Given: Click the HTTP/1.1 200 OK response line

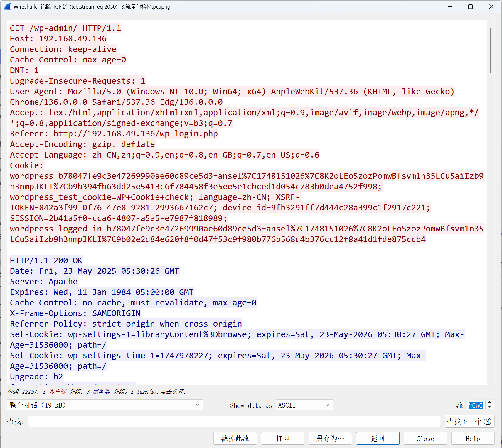Looking at the screenshot, I should pyautogui.click(x=46, y=261).
